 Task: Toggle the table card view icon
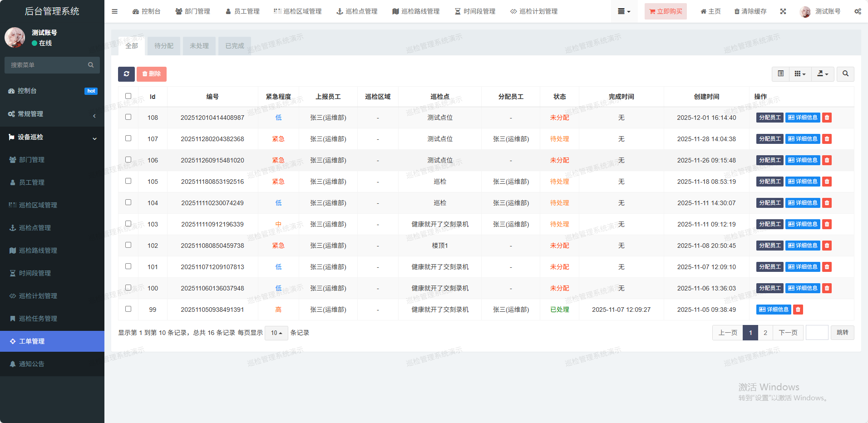click(x=780, y=74)
